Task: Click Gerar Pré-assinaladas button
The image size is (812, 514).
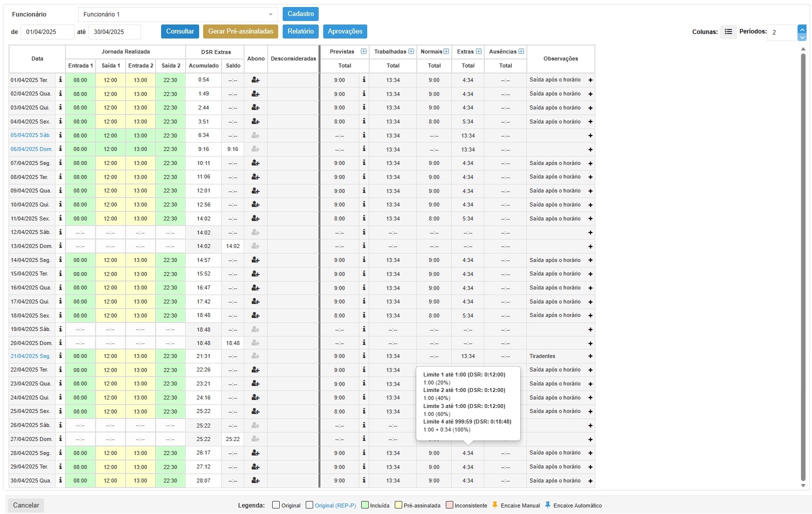Action: (241, 31)
